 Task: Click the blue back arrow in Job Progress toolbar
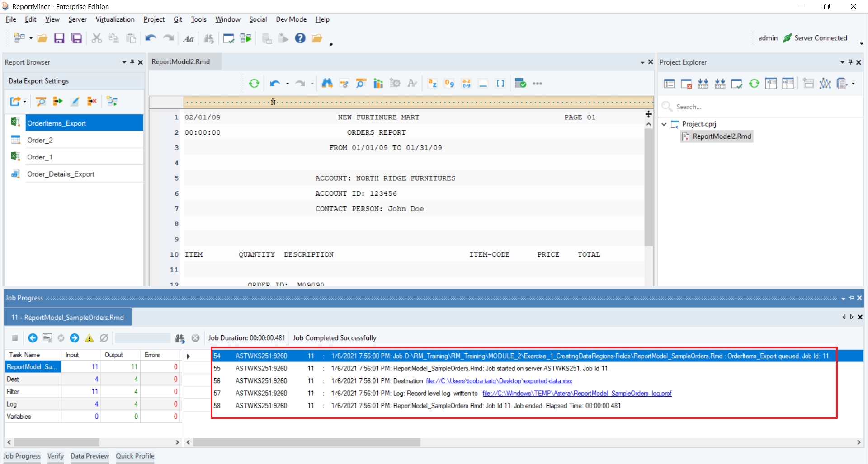point(33,338)
